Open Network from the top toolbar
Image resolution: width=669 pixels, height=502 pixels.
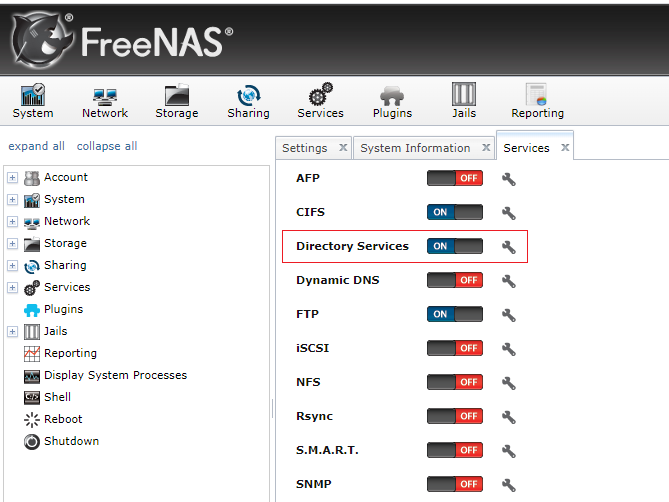(x=105, y=101)
